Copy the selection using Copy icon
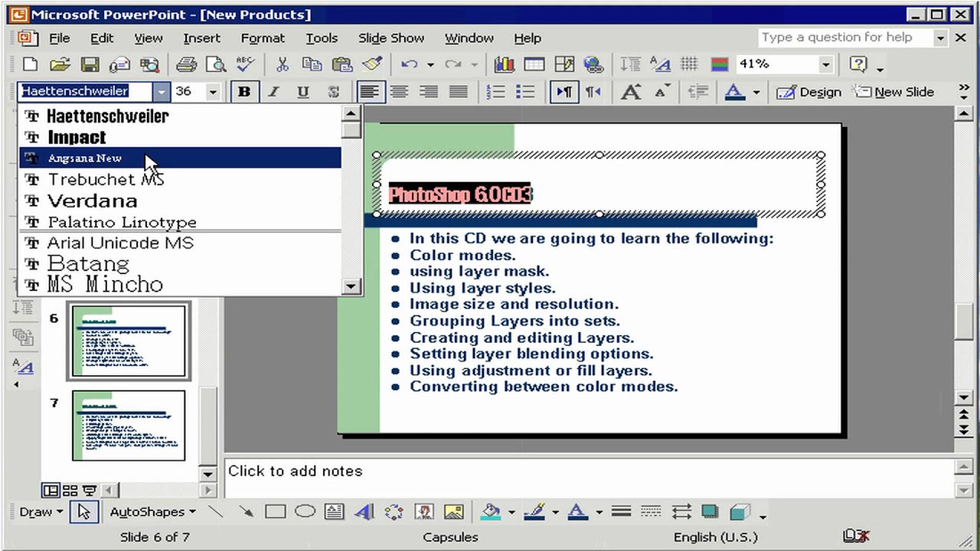The height and width of the screenshot is (551, 980). (x=312, y=64)
